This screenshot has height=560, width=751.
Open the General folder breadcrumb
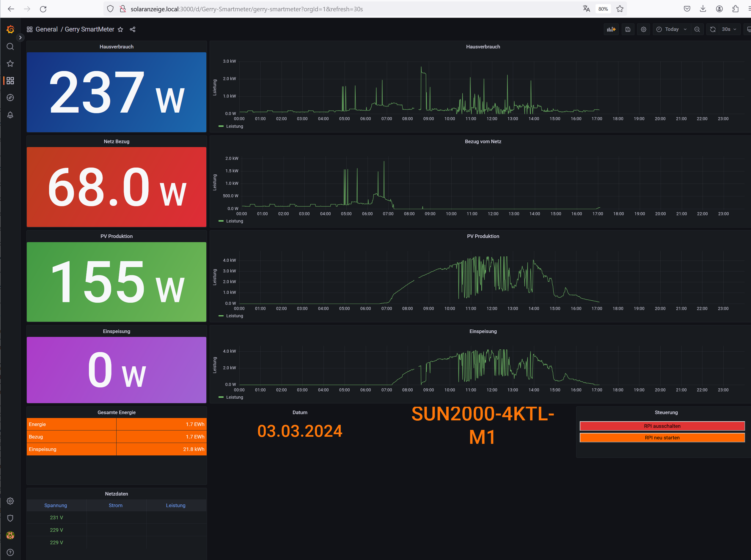pyautogui.click(x=46, y=29)
